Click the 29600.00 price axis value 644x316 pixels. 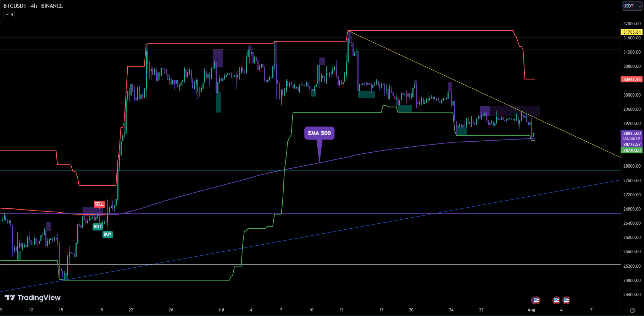click(632, 109)
